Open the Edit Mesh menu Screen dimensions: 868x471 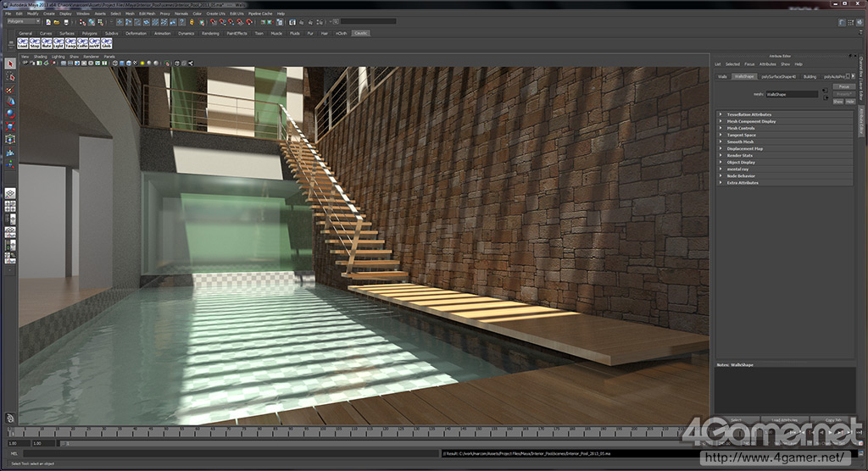coord(147,14)
